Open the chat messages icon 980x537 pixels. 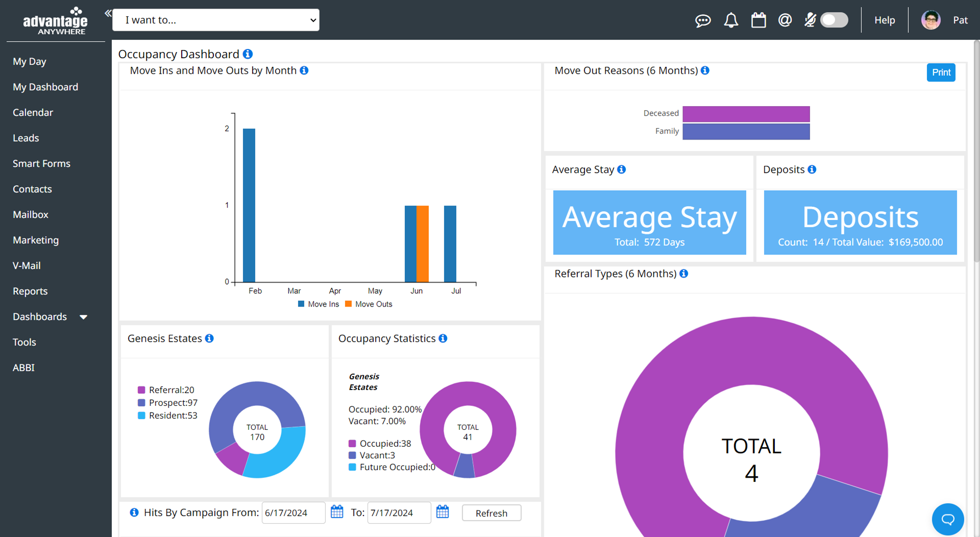pyautogui.click(x=703, y=20)
